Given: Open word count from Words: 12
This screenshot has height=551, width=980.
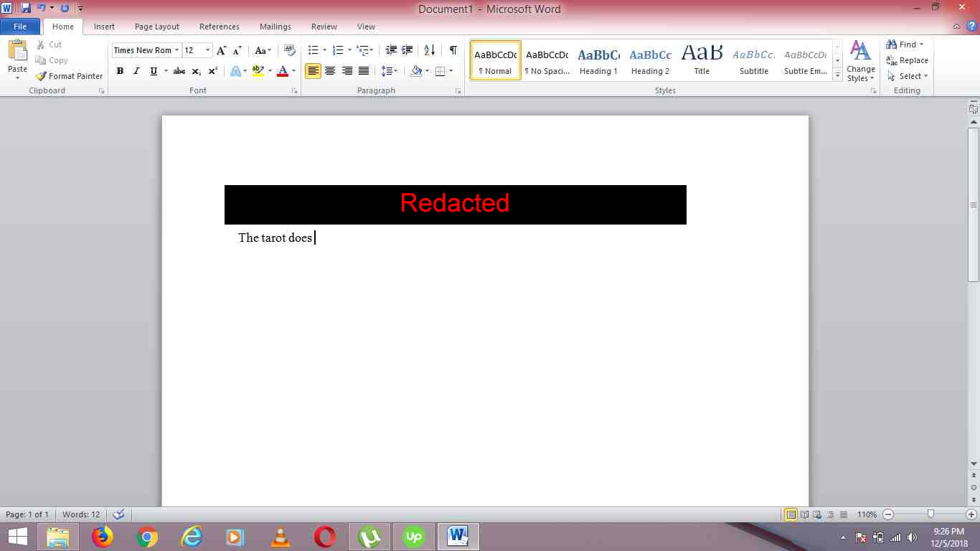Looking at the screenshot, I should [81, 514].
